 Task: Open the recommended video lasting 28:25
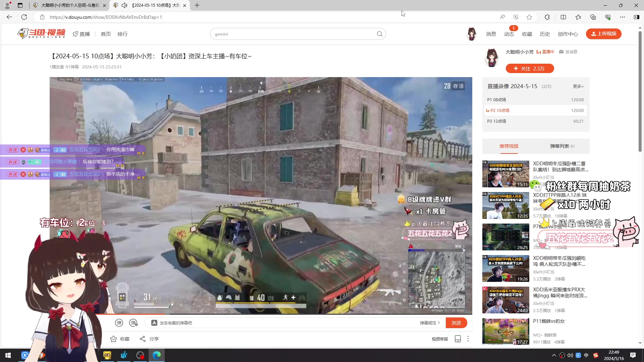pyautogui.click(x=506, y=237)
